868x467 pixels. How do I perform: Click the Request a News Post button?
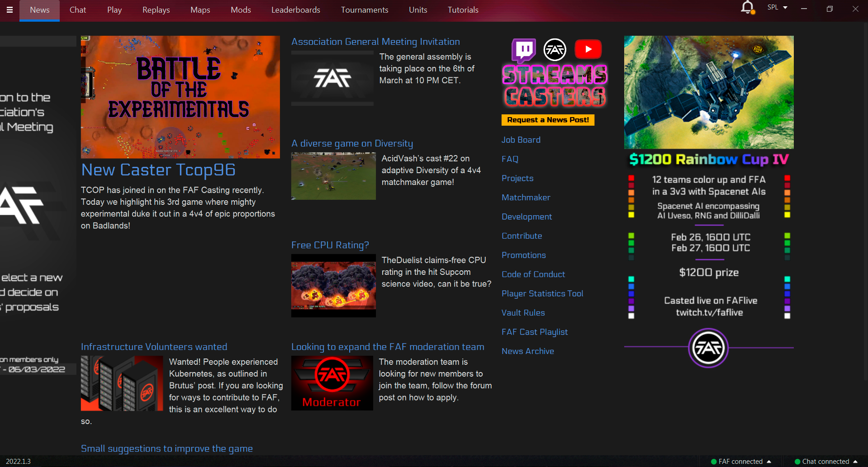click(548, 120)
